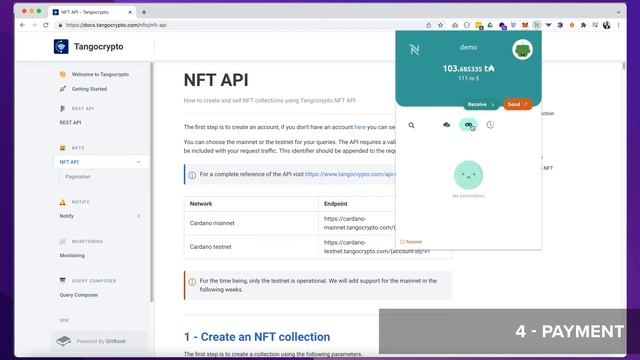Collapse the NFT API sidebar chevron
Screen dimensions: 640x360
[x=138, y=162]
